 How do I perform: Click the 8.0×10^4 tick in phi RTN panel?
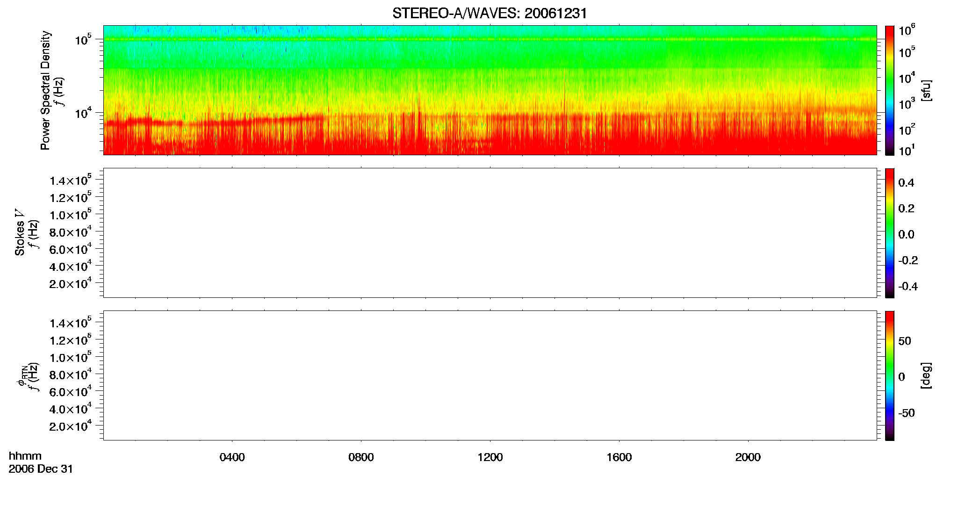tap(71, 374)
